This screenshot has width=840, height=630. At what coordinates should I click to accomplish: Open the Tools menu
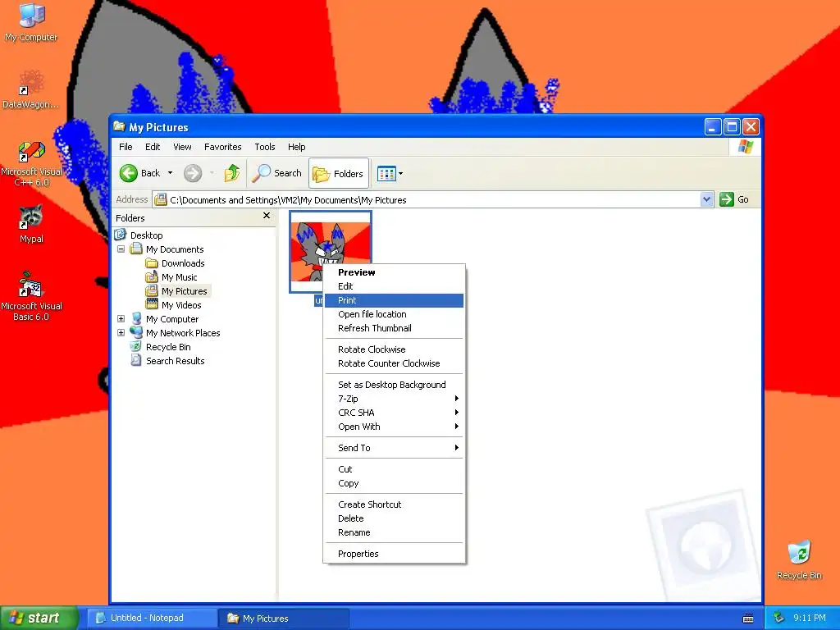265,147
